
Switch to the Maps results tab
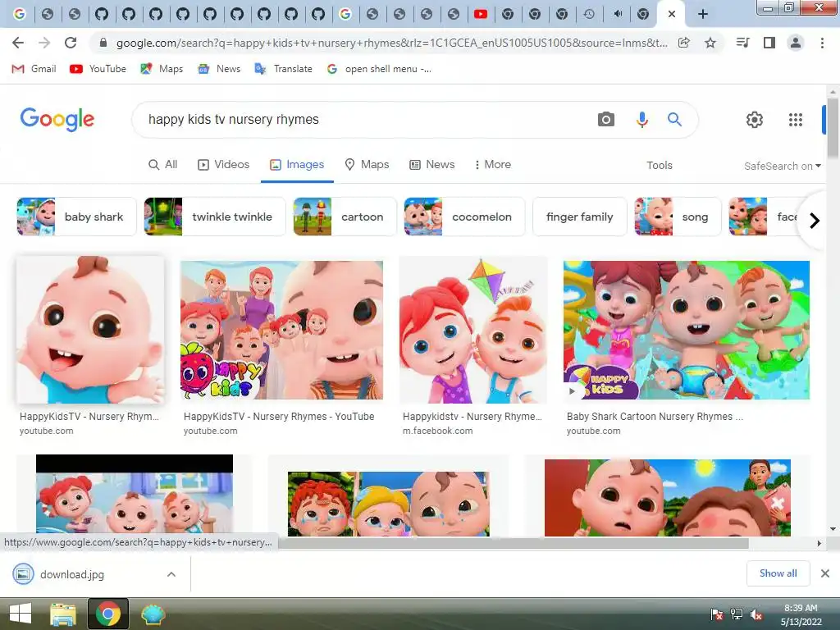[367, 164]
